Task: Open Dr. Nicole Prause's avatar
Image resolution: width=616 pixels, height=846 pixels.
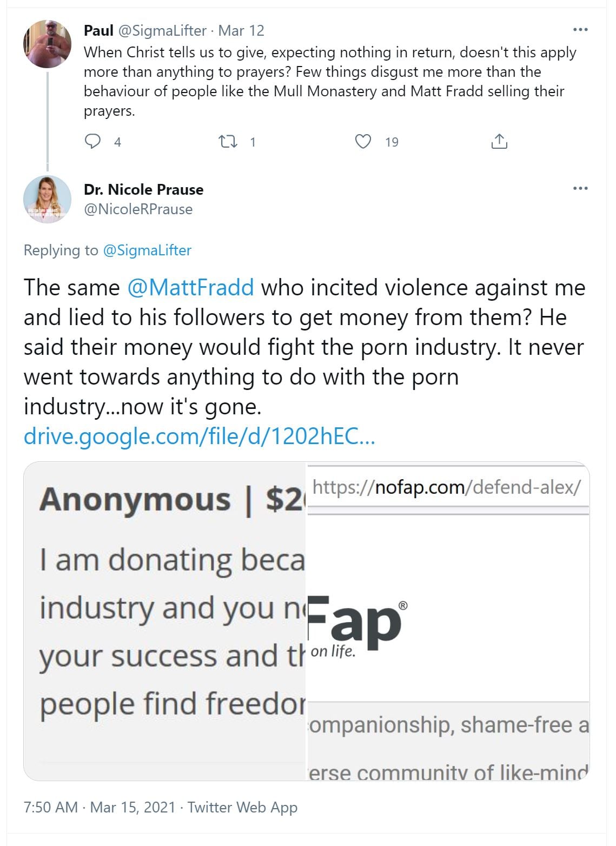Action: (x=48, y=199)
